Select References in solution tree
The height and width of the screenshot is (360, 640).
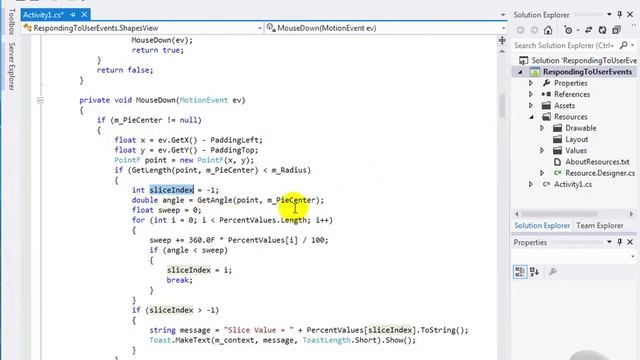point(572,94)
